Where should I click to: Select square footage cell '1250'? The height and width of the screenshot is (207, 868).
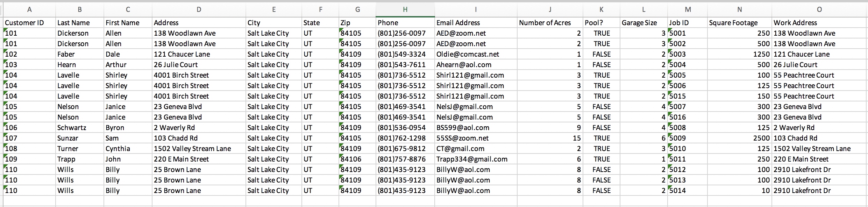[740, 54]
